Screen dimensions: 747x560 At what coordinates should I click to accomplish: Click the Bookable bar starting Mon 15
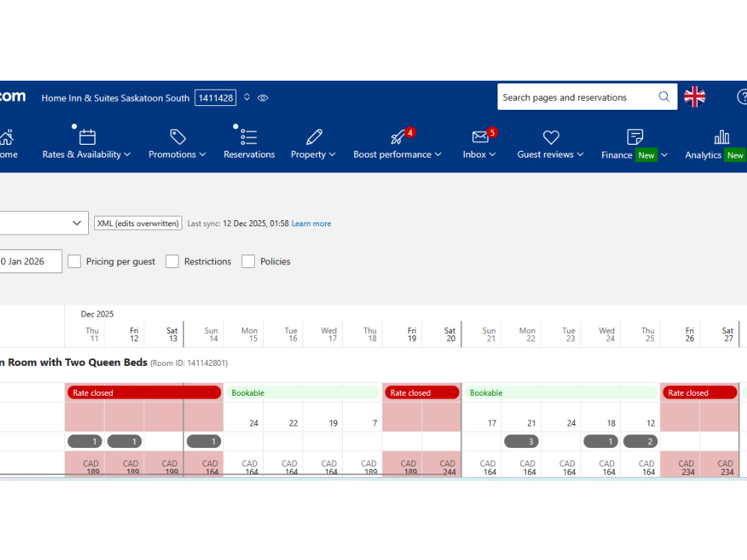point(303,393)
